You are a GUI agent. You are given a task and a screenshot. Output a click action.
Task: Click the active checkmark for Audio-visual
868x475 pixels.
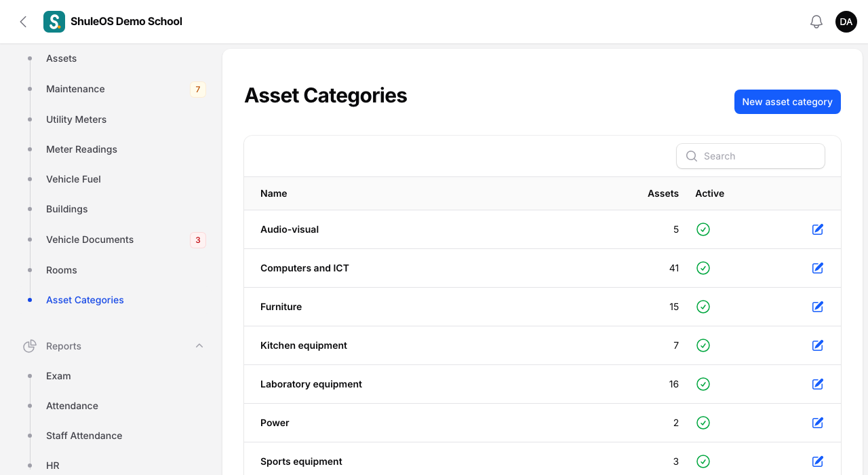tap(703, 229)
